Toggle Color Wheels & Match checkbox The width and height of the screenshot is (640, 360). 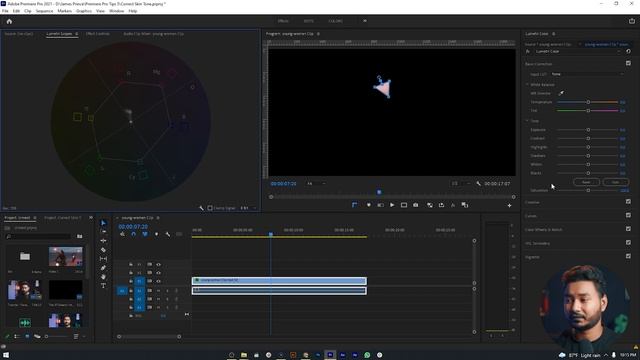pyautogui.click(x=628, y=229)
